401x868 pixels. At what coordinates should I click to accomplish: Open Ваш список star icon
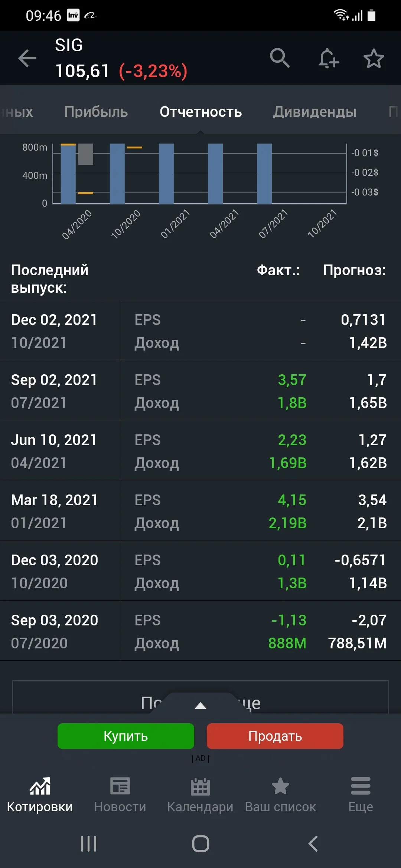[280, 786]
